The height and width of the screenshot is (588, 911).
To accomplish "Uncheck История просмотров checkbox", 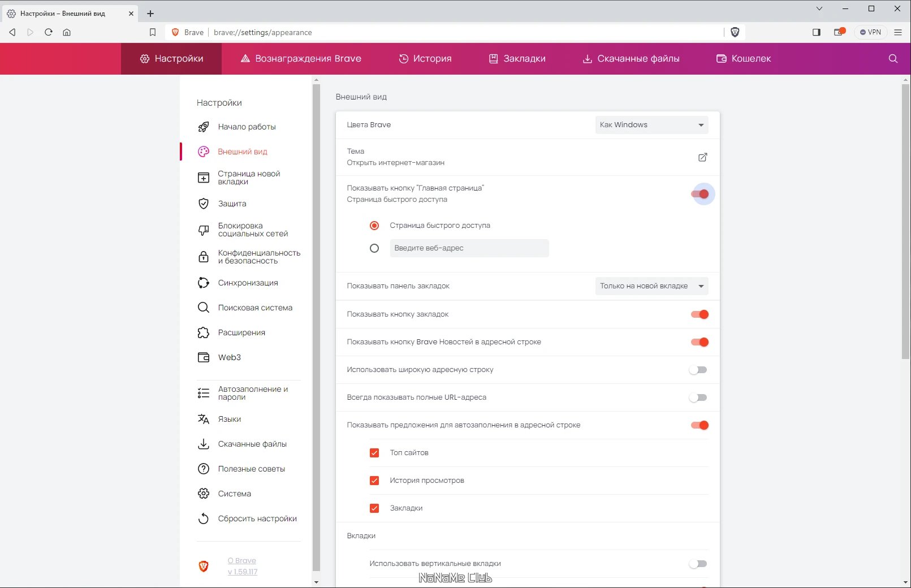I will pos(374,481).
